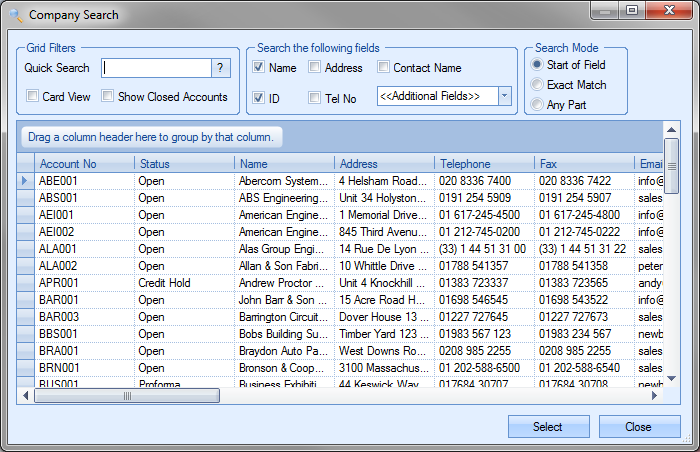This screenshot has height=452, width=700.
Task: Click the vertical scrollbar up arrow
Action: click(672, 129)
